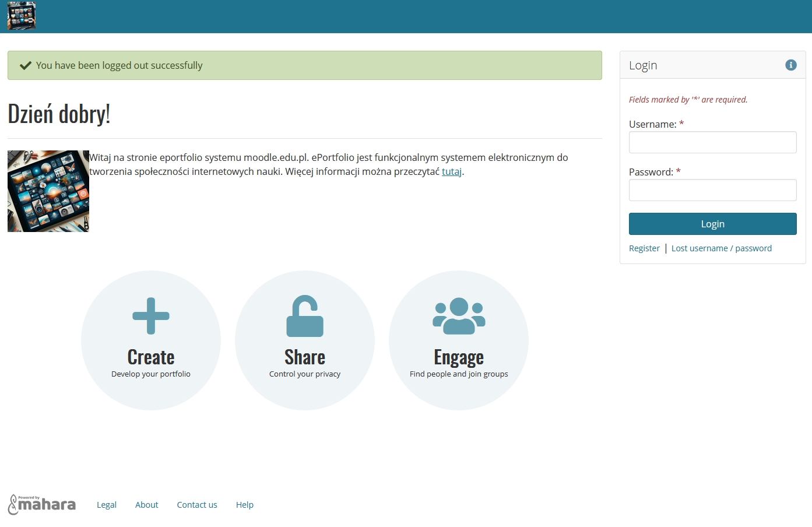Click the 'Dzień dobry!' page heading
Image resolution: width=812 pixels, height=527 pixels.
(59, 114)
